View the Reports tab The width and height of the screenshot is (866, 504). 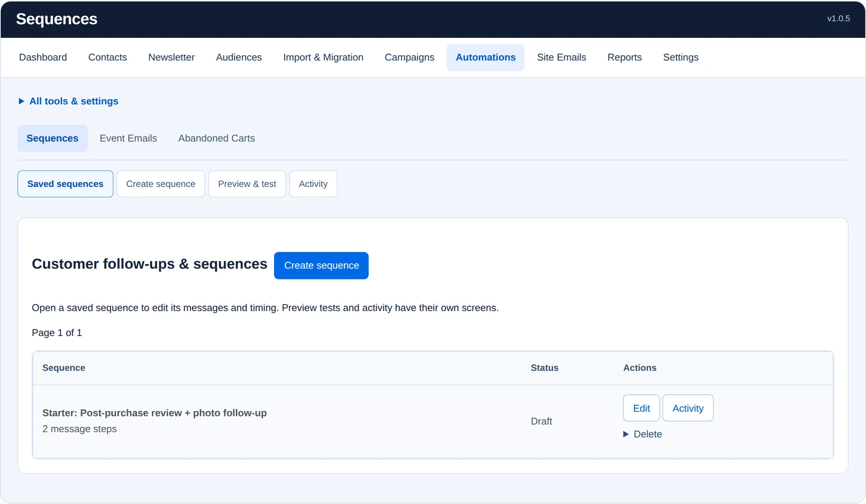[x=625, y=58]
